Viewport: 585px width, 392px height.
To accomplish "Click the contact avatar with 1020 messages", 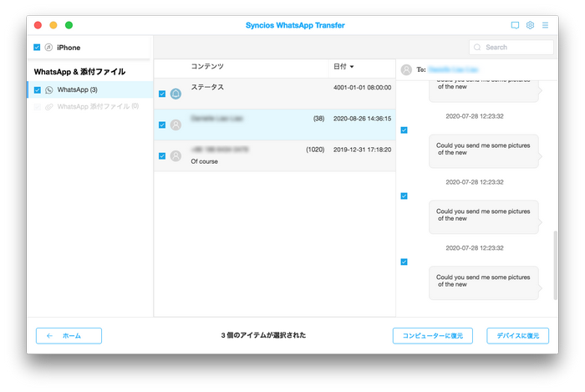I will 175,155.
